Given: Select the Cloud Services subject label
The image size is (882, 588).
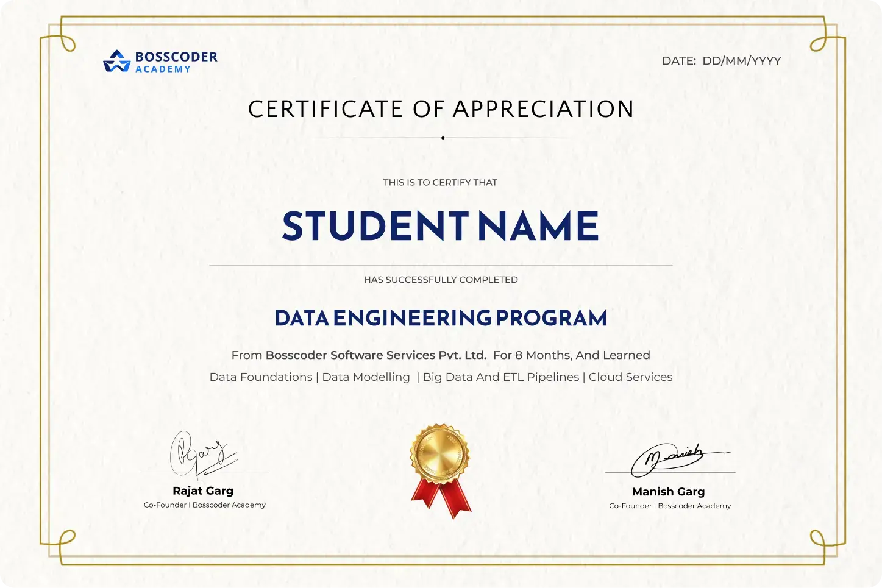Looking at the screenshot, I should point(630,377).
